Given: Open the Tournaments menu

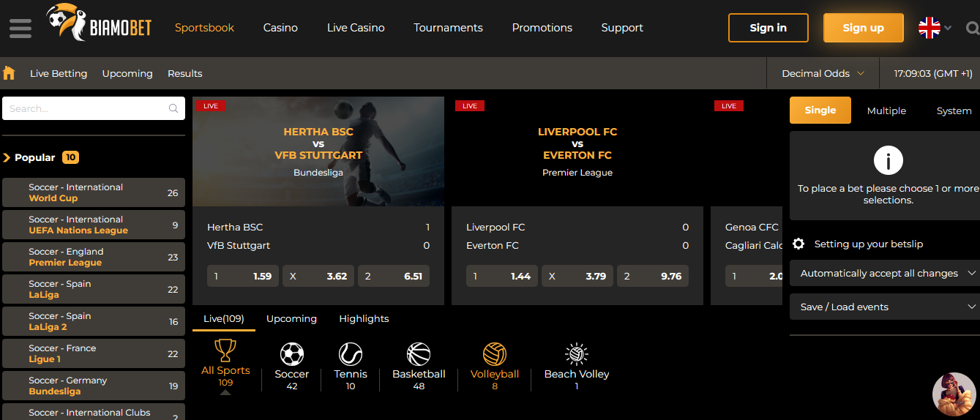Looking at the screenshot, I should (x=448, y=28).
